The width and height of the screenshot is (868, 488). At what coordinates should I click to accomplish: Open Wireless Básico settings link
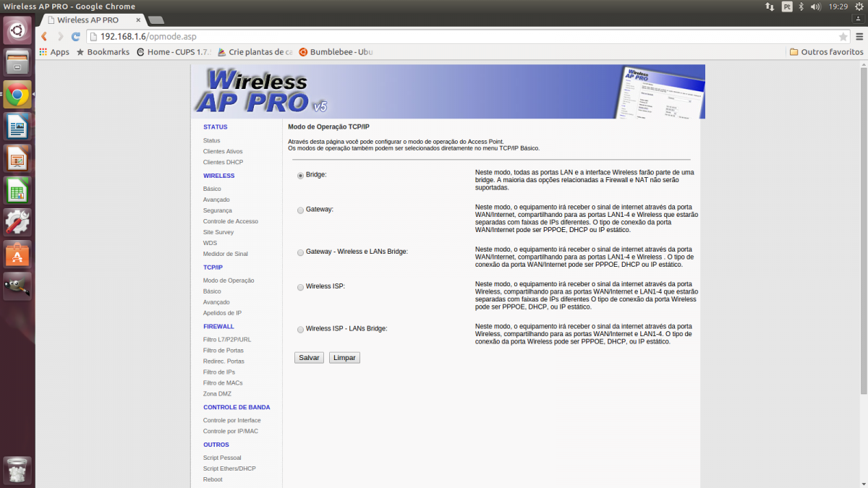coord(212,189)
